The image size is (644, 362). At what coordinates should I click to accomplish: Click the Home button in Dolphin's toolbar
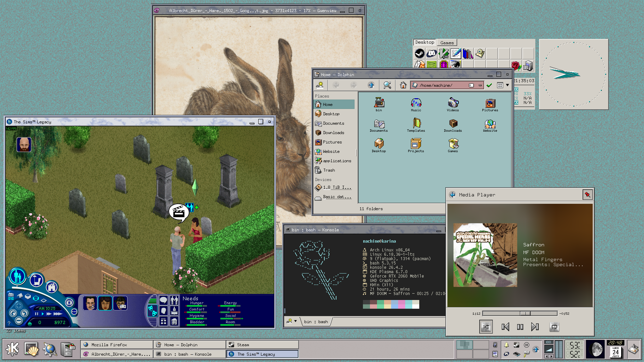tap(403, 85)
